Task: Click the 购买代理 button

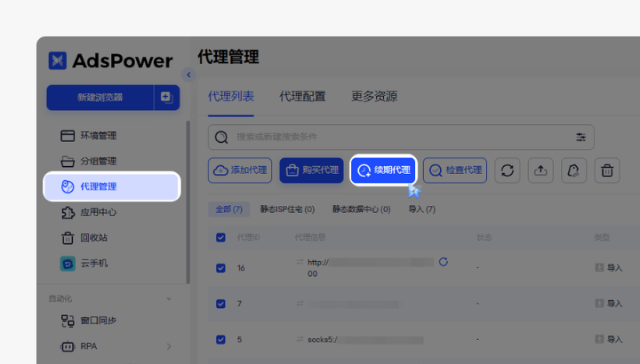Action: click(311, 170)
